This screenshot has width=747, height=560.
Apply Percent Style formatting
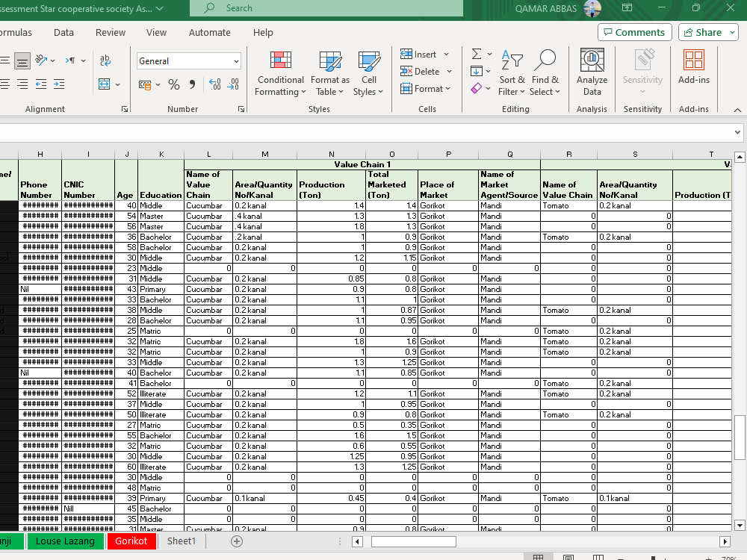tap(174, 85)
